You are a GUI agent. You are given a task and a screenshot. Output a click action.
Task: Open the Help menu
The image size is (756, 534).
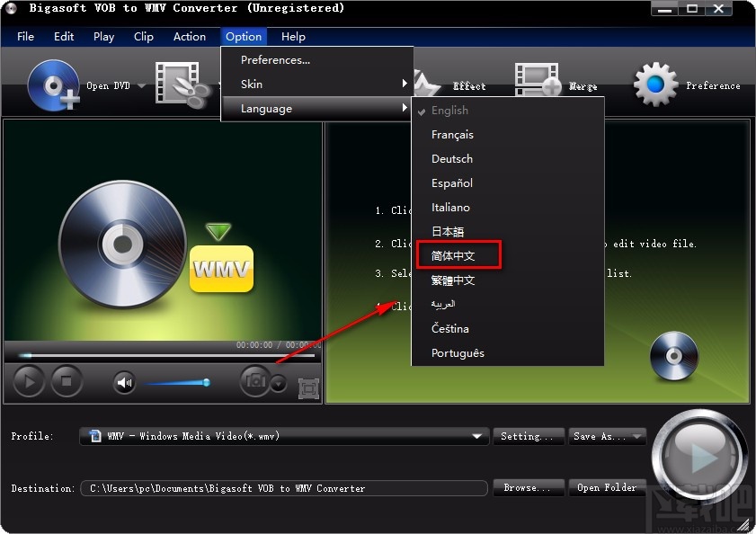pyautogui.click(x=293, y=37)
